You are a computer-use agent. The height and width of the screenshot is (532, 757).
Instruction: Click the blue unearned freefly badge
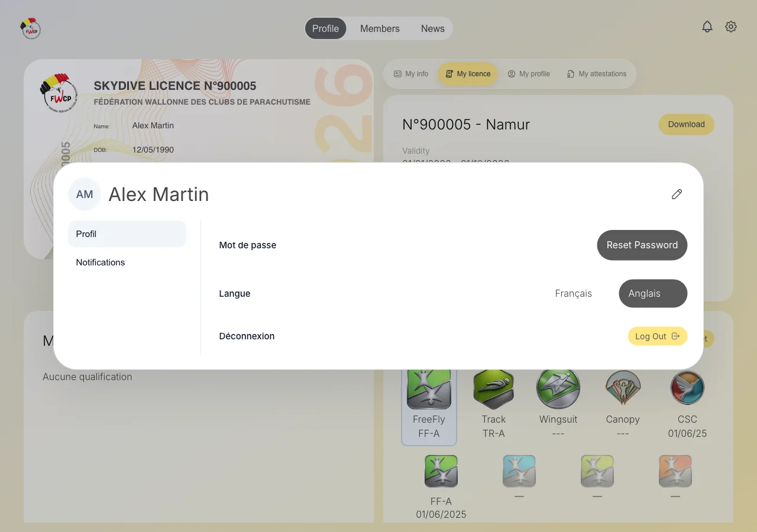(x=519, y=471)
